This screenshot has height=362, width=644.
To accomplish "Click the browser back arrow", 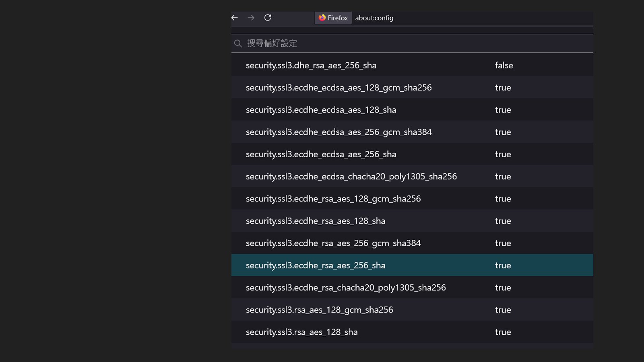I will pyautogui.click(x=235, y=18).
